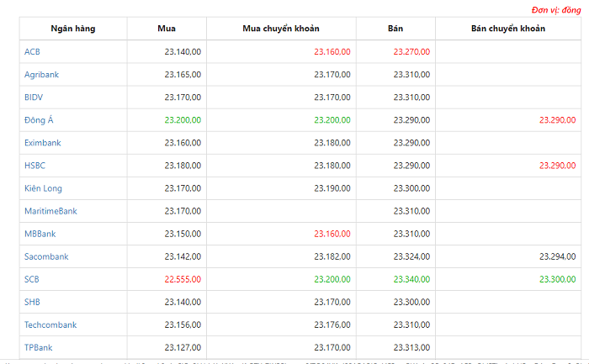Image resolution: width=589 pixels, height=364 pixels.
Task: Select the Eximbank link
Action: 42,143
